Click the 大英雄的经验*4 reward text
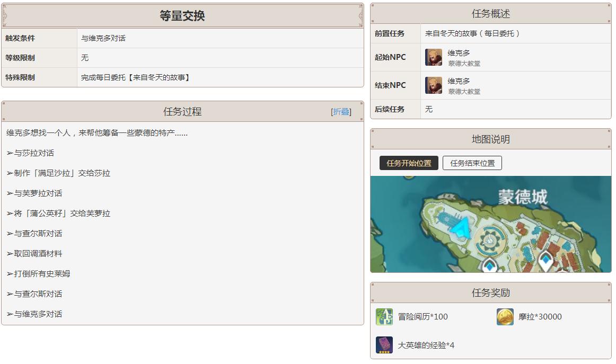This screenshot has height=364, width=616. click(426, 345)
